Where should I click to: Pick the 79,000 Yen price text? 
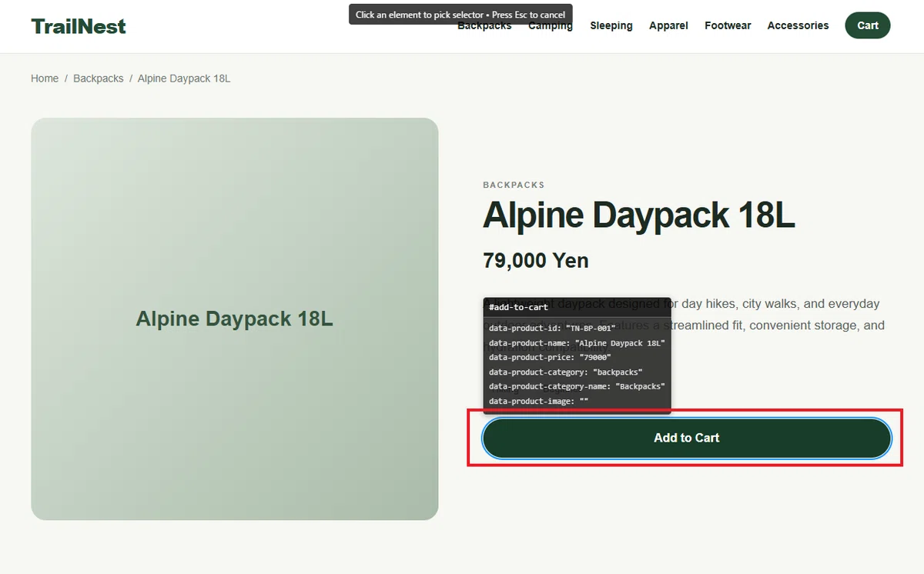click(x=536, y=261)
